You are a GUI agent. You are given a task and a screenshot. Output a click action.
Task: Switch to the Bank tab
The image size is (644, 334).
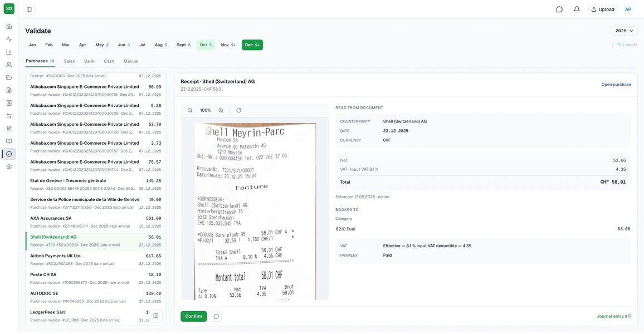(x=89, y=61)
